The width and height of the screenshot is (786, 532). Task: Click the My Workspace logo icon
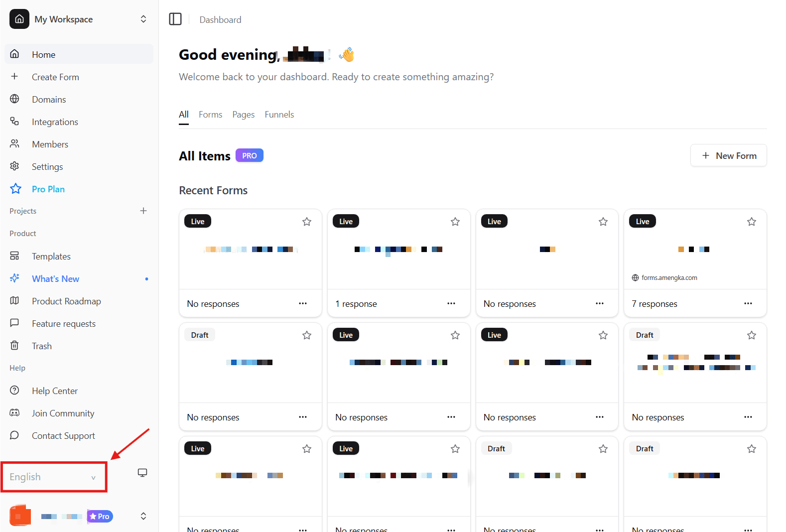pos(19,19)
